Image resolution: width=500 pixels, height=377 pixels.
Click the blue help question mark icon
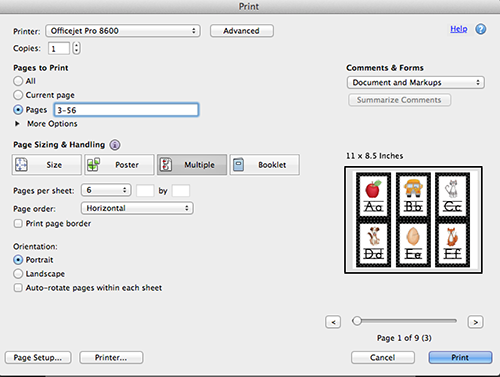[480, 29]
